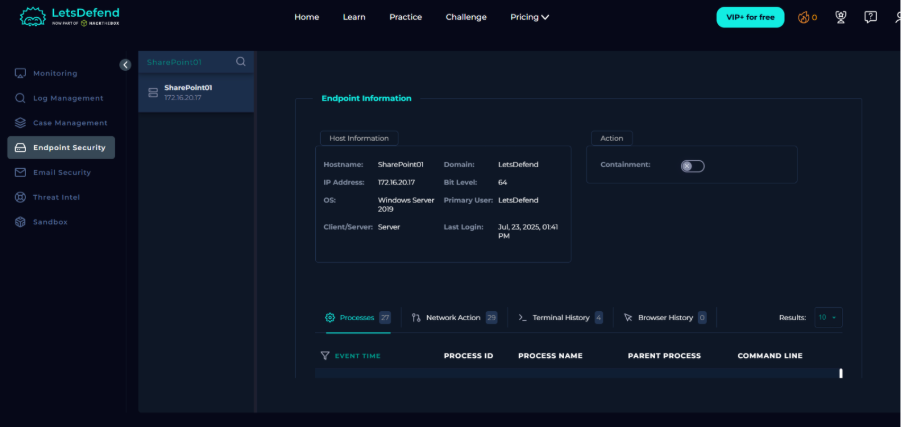
Task: Click the SharePoint01 search field
Action: pyautogui.click(x=187, y=62)
